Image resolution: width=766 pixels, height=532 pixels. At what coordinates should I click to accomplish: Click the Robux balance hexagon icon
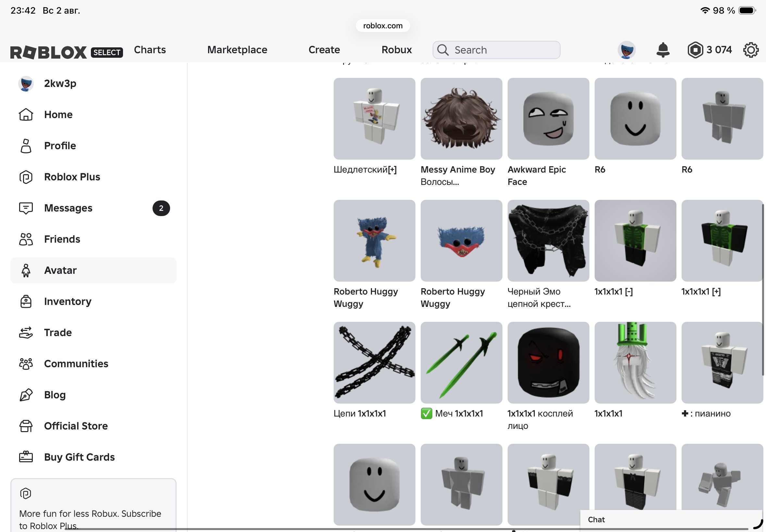(695, 50)
